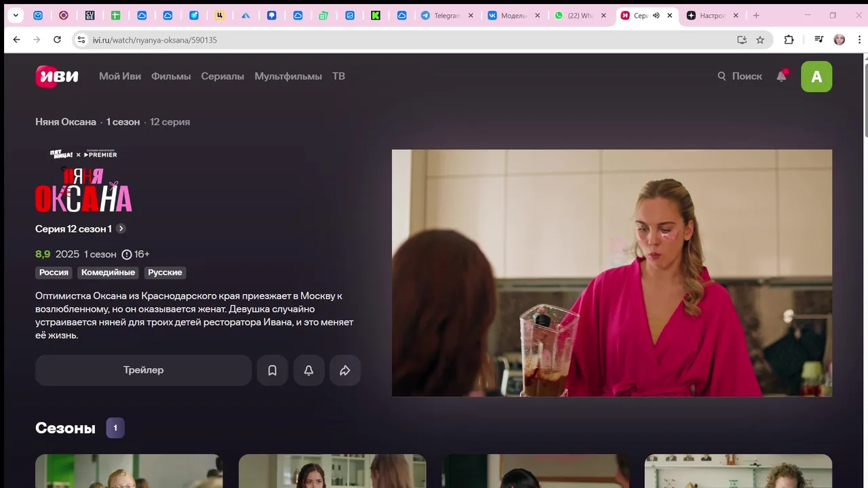
Task: Go forward to the next page
Action: pyautogui.click(x=37, y=40)
